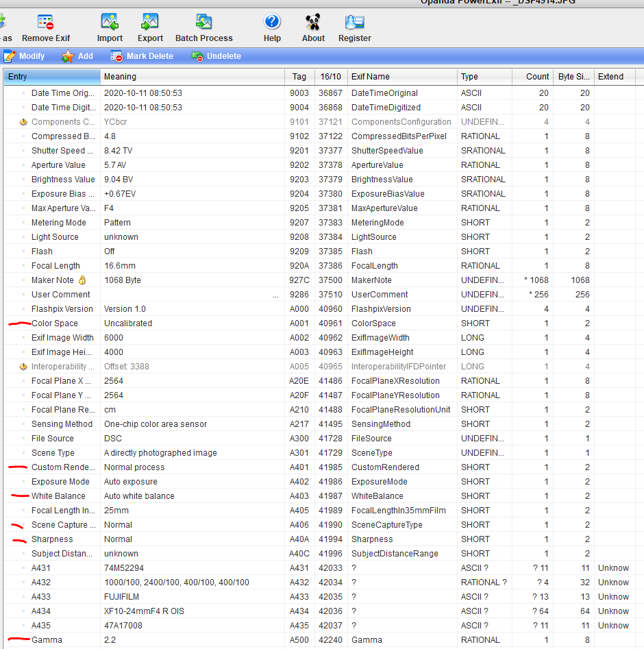644x649 pixels.
Task: Sort by the Meaning column header
Action: [193, 77]
